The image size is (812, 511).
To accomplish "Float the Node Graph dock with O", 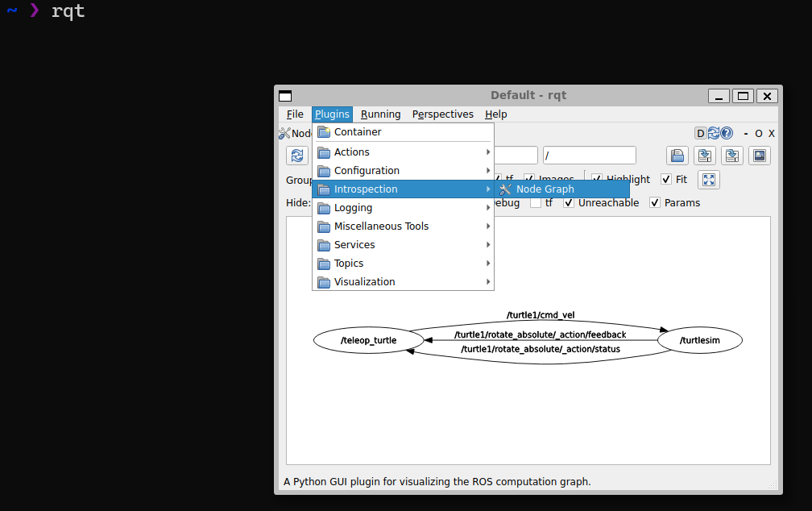I will coord(759,134).
